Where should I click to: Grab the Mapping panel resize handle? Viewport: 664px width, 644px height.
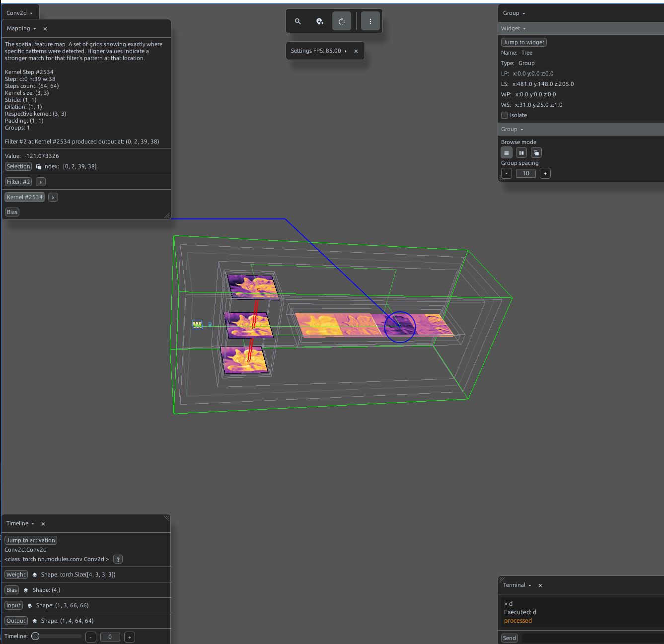[x=167, y=215]
